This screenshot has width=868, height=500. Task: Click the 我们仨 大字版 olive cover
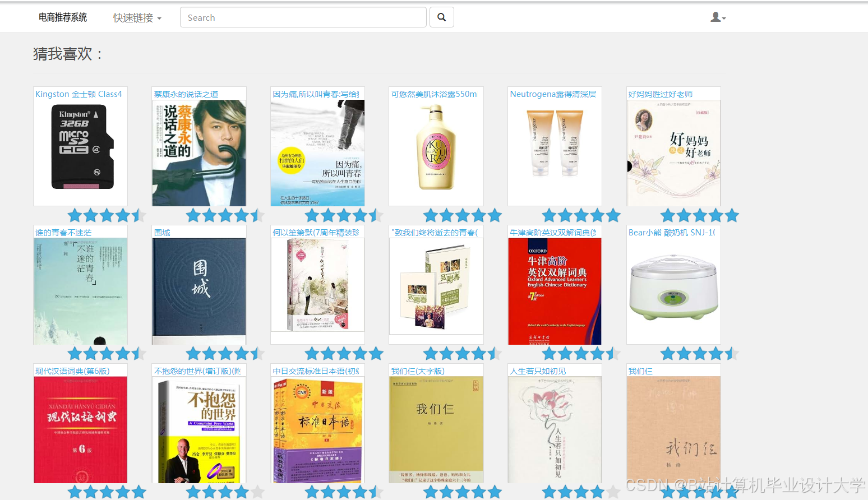[x=436, y=429]
